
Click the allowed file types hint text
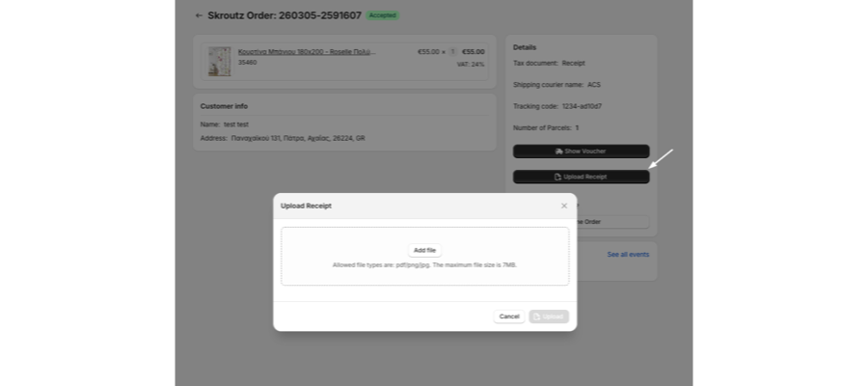(424, 265)
